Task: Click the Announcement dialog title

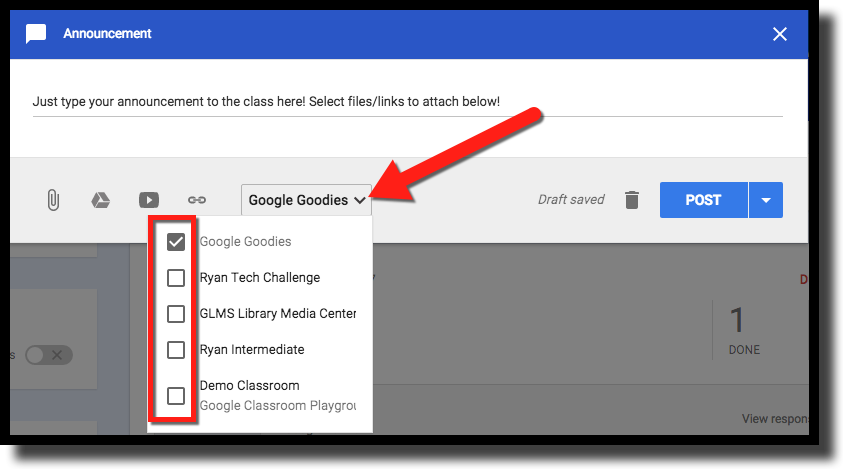Action: pyautogui.click(x=107, y=33)
